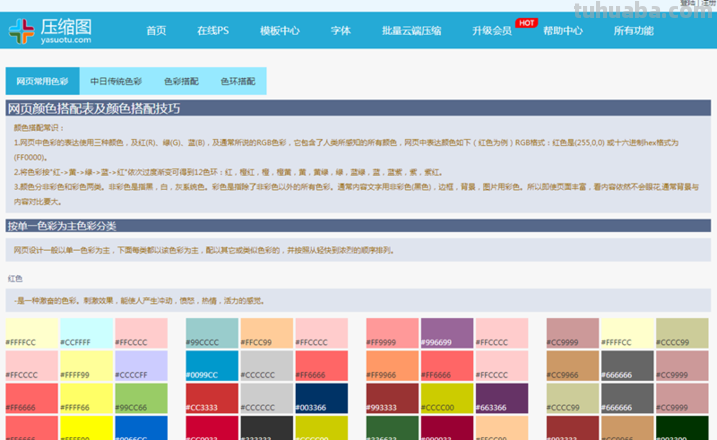Viewport: 717px width, 440px height.
Task: Pick the #663366 dark purple swatch
Action: pyautogui.click(x=502, y=398)
